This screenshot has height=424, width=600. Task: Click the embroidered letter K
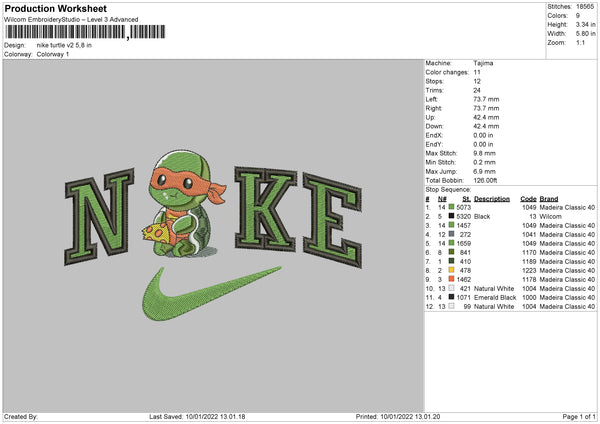[x=266, y=210]
